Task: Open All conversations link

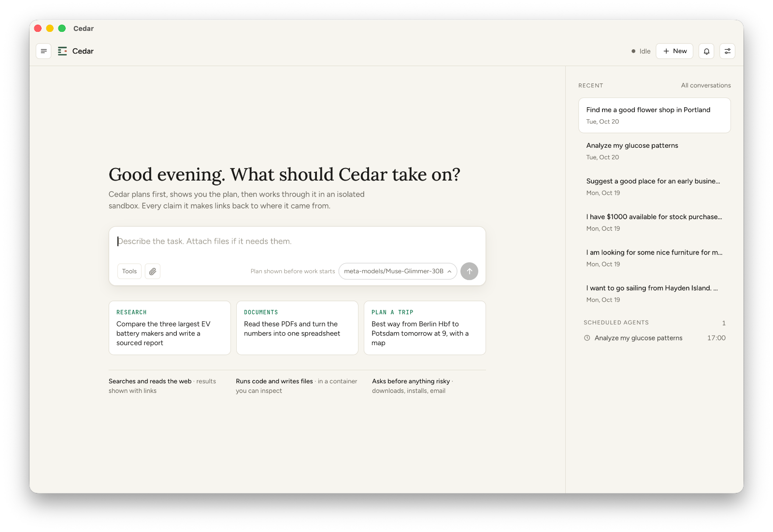Action: (x=706, y=85)
